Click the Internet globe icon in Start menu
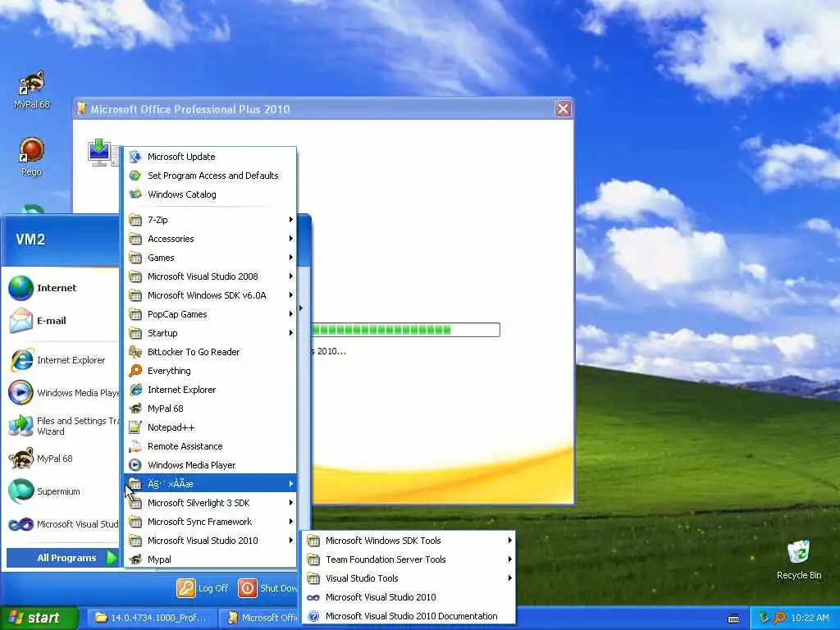840x630 pixels. pos(21,288)
